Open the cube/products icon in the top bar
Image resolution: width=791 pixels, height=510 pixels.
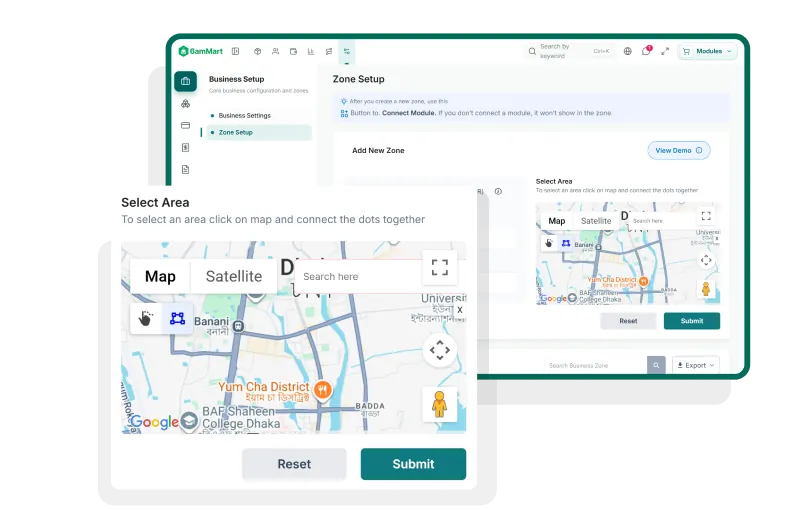257,51
